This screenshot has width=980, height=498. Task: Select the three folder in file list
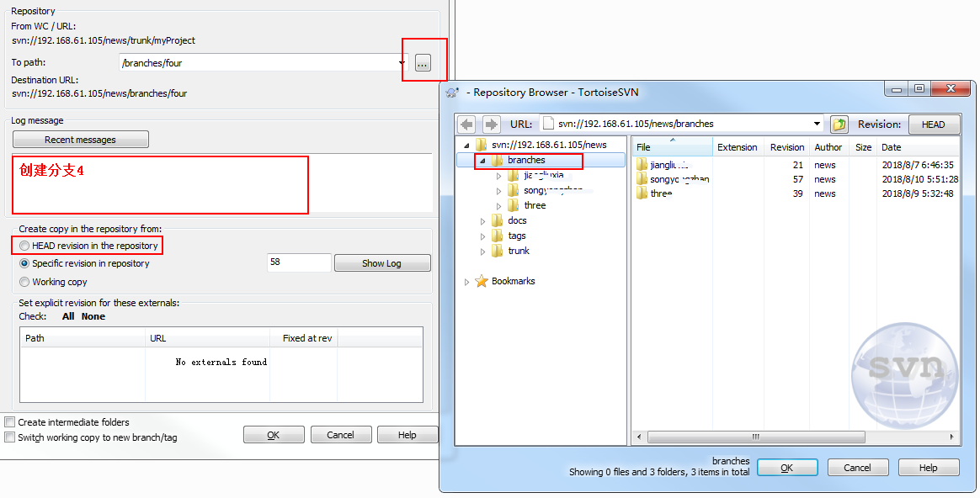661,193
